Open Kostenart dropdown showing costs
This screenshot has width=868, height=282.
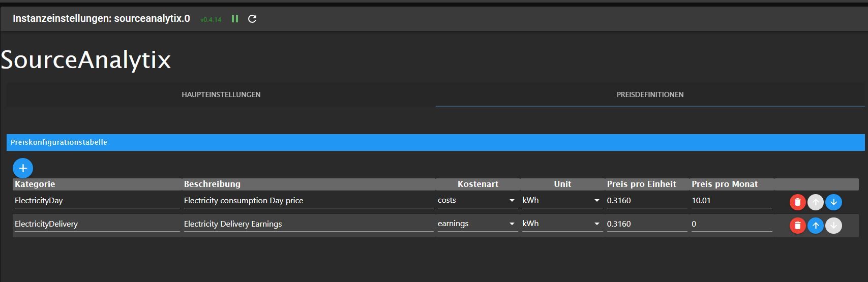pos(477,200)
